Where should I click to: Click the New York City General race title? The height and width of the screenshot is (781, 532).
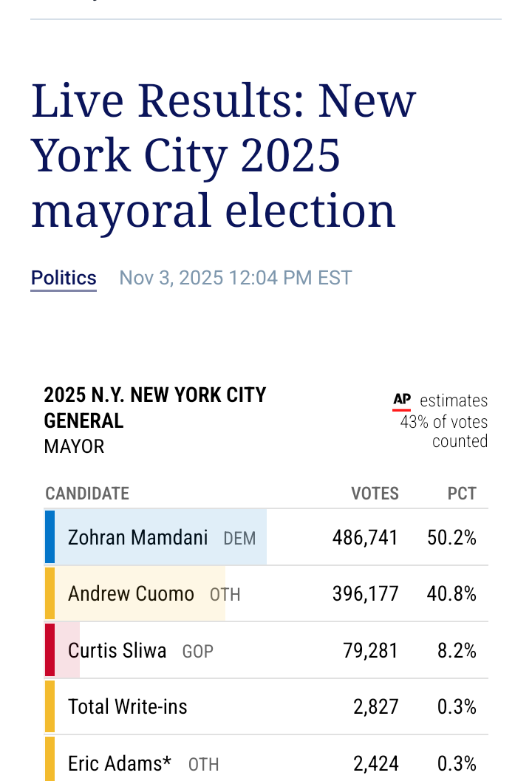[x=154, y=407]
